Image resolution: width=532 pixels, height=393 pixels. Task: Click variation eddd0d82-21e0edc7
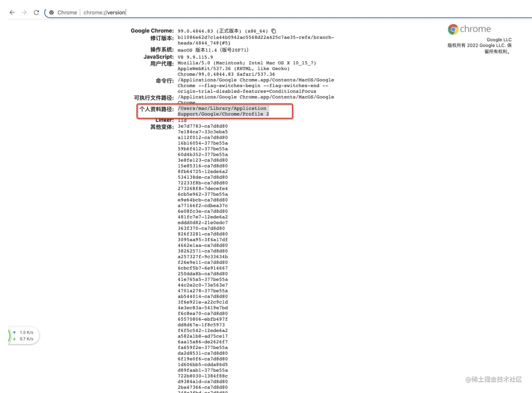[203, 223]
